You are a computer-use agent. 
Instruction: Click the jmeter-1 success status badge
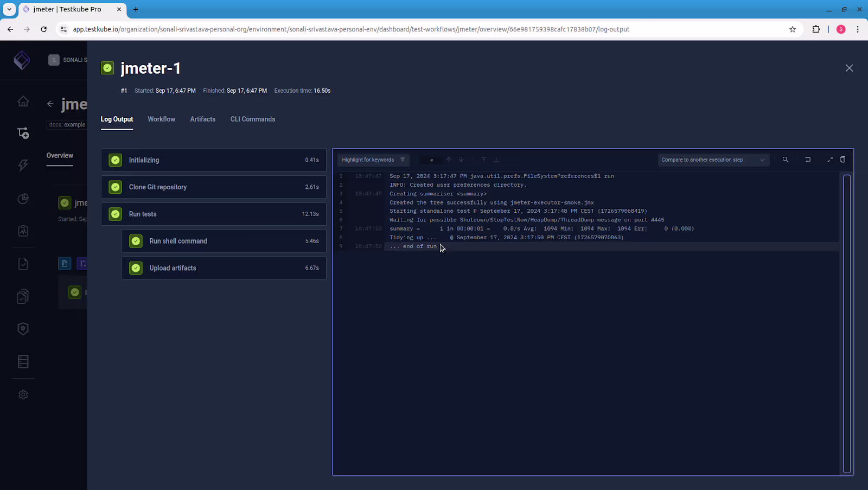click(x=107, y=68)
